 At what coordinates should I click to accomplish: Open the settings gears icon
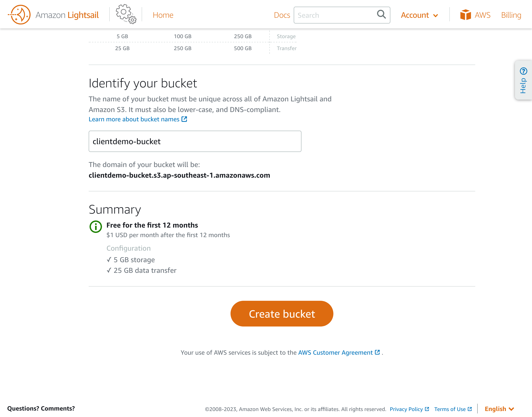[x=126, y=14]
